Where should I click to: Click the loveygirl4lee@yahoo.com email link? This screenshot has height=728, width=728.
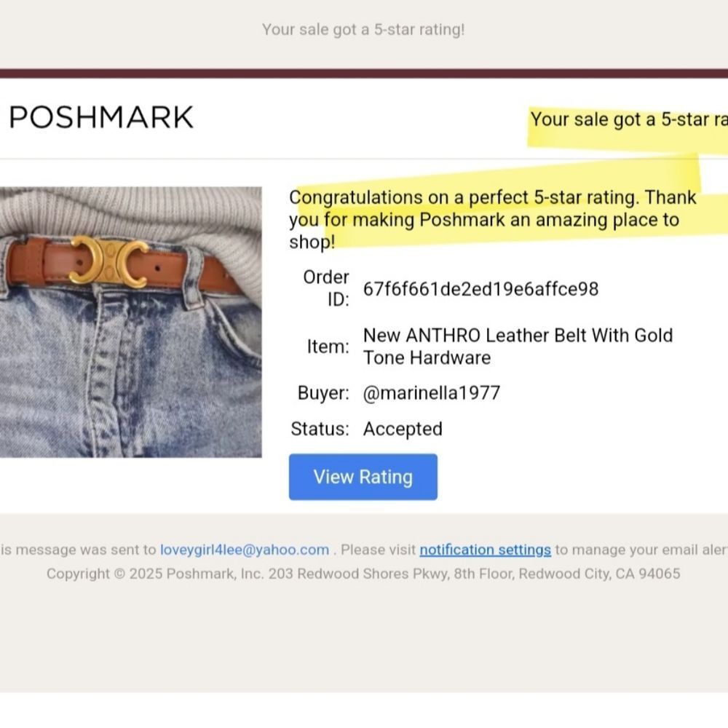(x=245, y=550)
